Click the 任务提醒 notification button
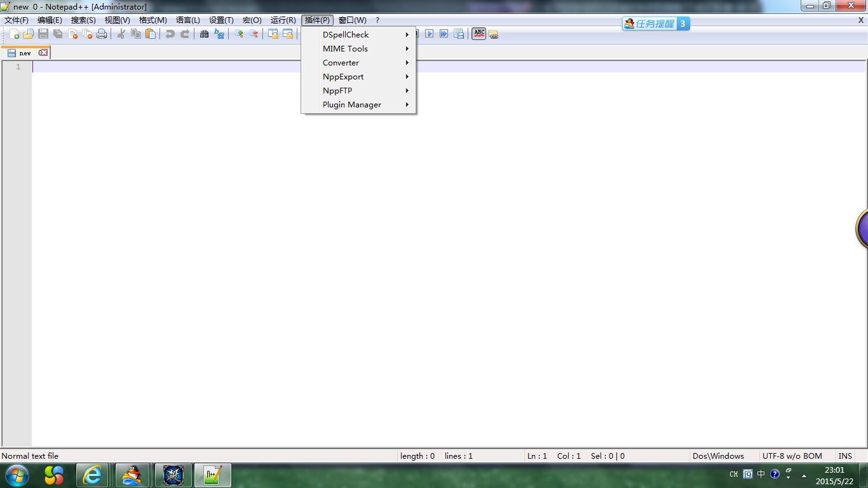Image resolution: width=868 pixels, height=488 pixels. 656,24
